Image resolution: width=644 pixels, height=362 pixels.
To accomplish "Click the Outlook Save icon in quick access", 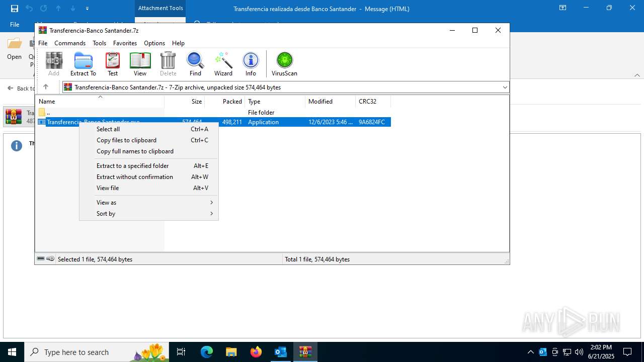I will [x=15, y=9].
